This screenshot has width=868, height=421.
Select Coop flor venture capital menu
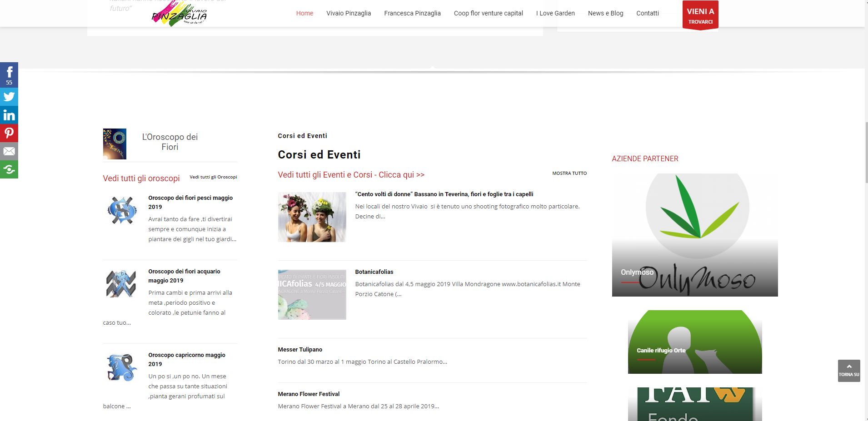[488, 13]
